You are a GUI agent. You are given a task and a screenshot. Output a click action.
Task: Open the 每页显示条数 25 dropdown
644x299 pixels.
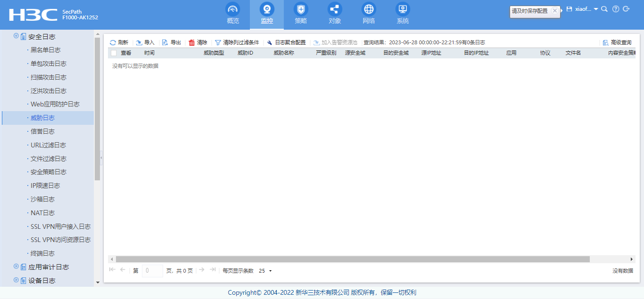pyautogui.click(x=265, y=271)
